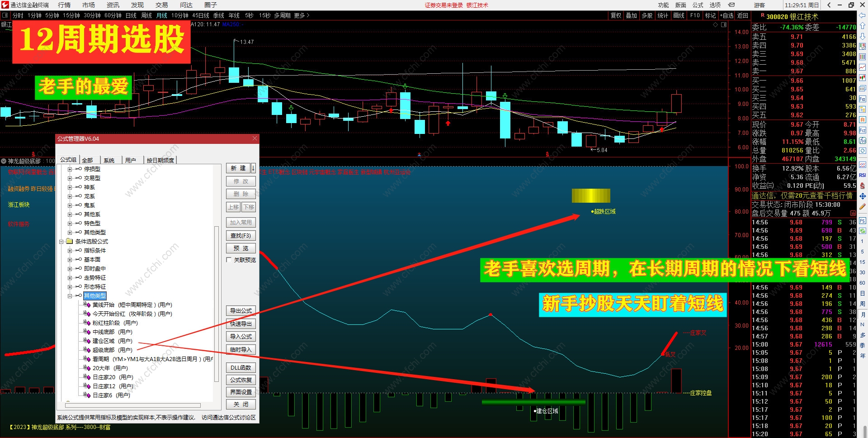Screen dimensions: 868x438
Task: Expand the 神系 tree node
Action: click(70, 187)
